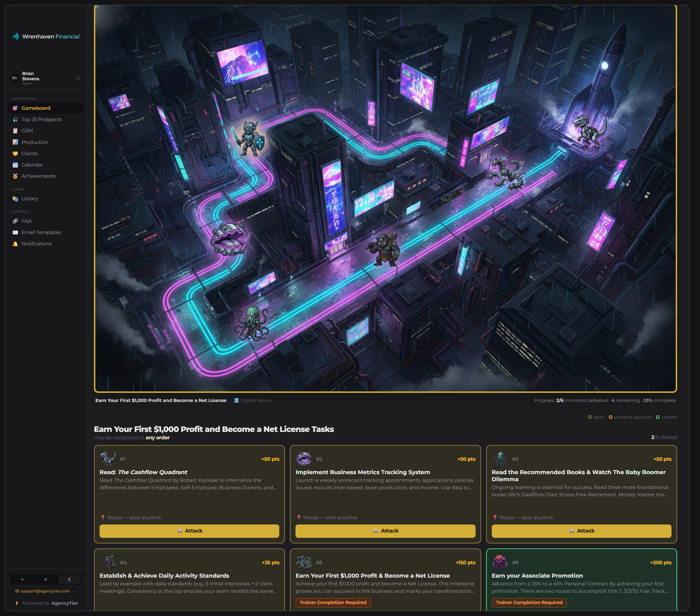The height and width of the screenshot is (616, 700).
Task: Click the AgencyTier powered-by link
Action: [65, 603]
